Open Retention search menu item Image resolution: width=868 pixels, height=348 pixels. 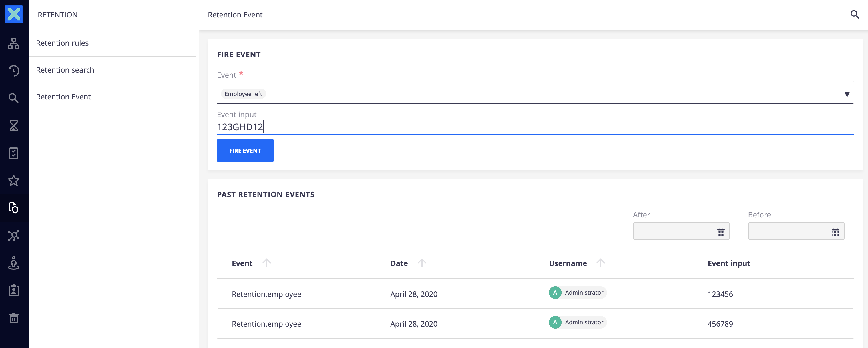tap(65, 69)
